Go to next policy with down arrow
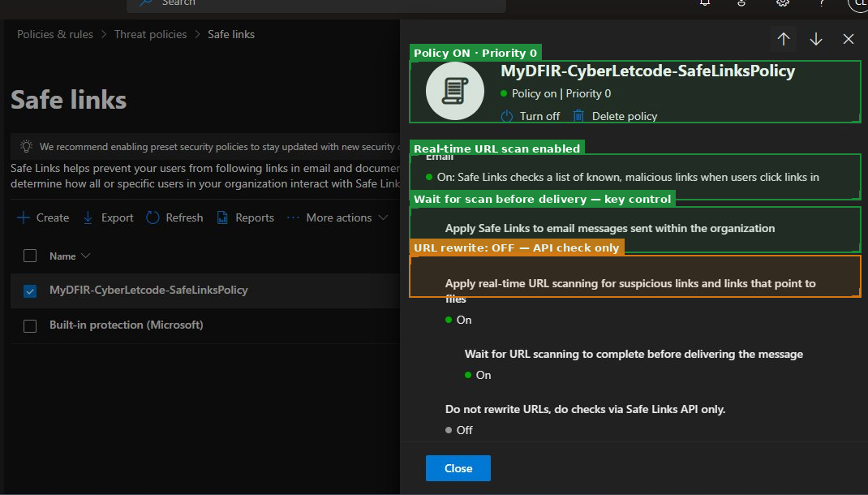Image resolution: width=868 pixels, height=495 pixels. click(816, 39)
